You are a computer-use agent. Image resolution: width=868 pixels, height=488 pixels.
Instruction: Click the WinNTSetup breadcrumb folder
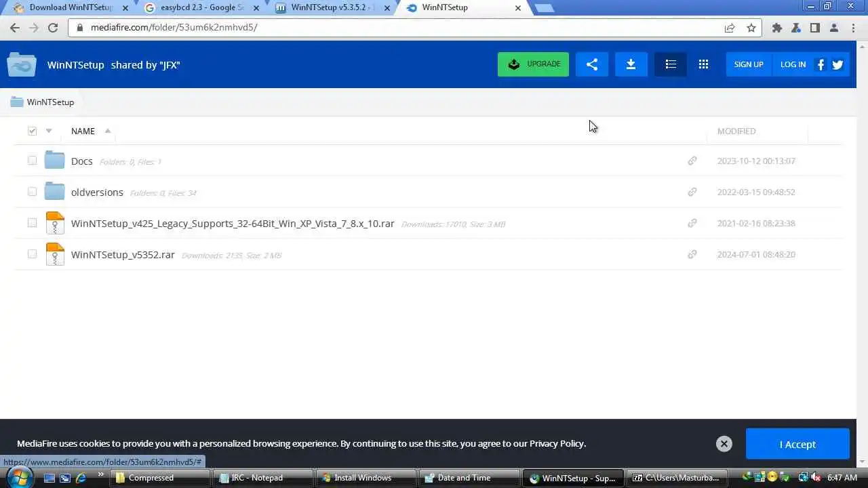pos(42,102)
